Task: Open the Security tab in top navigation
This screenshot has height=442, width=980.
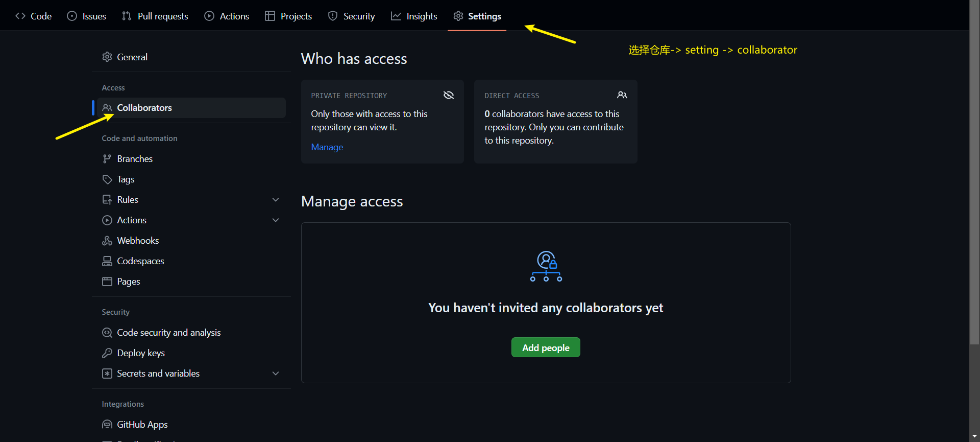Action: 351,16
